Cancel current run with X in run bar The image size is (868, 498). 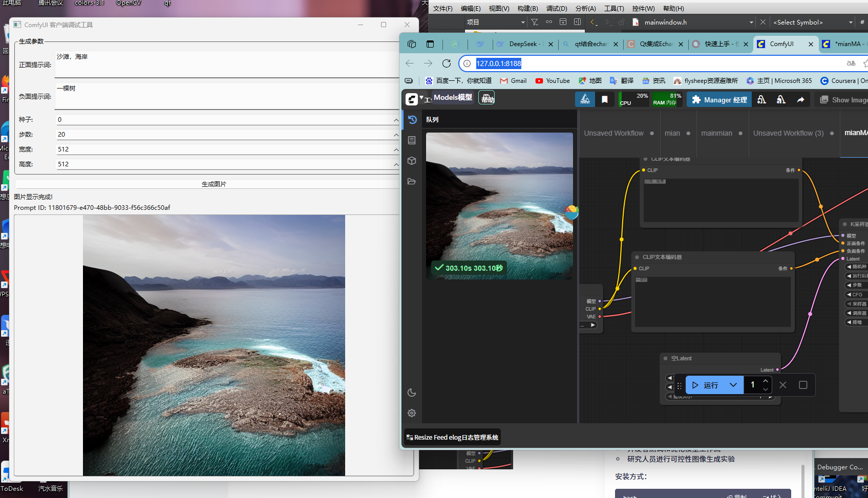pos(783,385)
